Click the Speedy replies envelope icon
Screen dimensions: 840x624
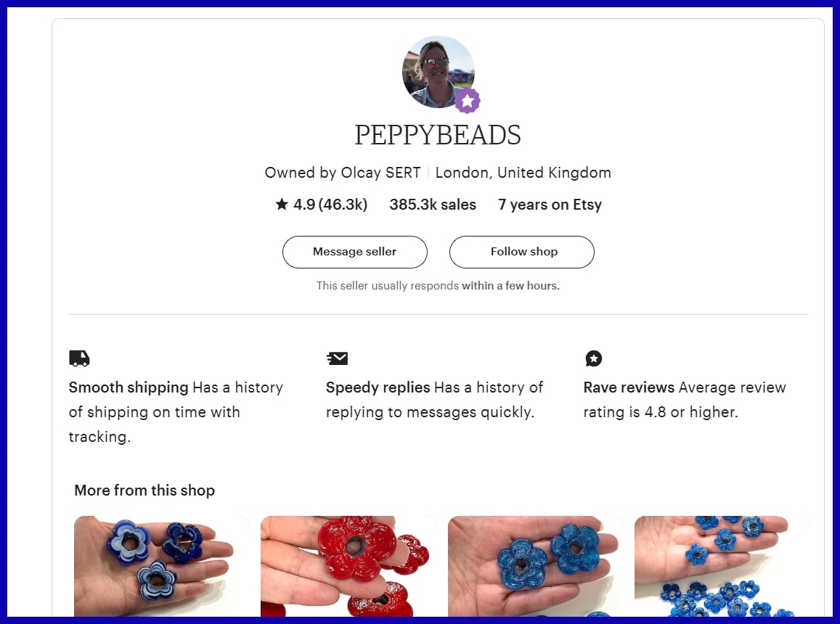[x=337, y=358]
